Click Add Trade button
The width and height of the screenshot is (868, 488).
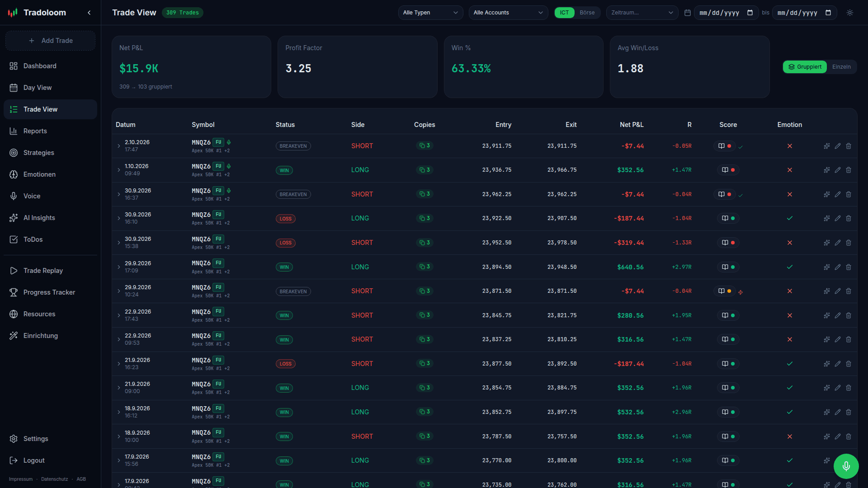50,41
